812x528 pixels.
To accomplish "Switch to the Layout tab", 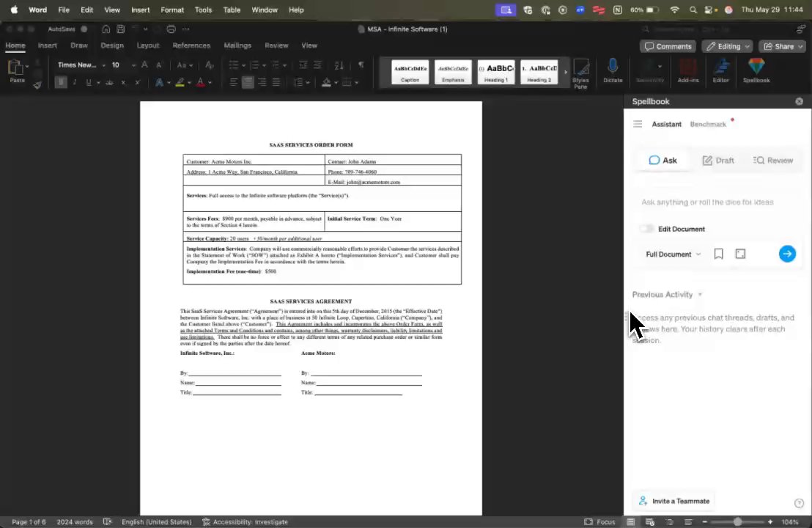I will (x=148, y=45).
